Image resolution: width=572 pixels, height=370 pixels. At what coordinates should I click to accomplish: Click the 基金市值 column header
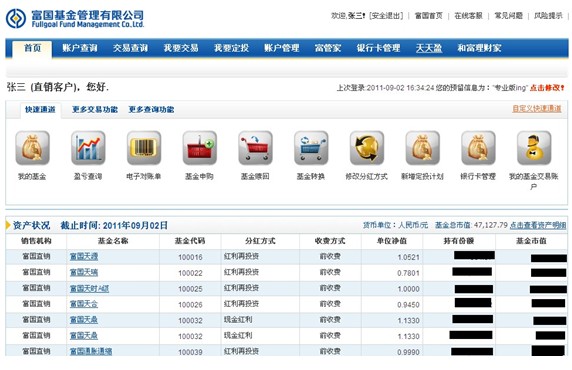pyautogui.click(x=531, y=241)
